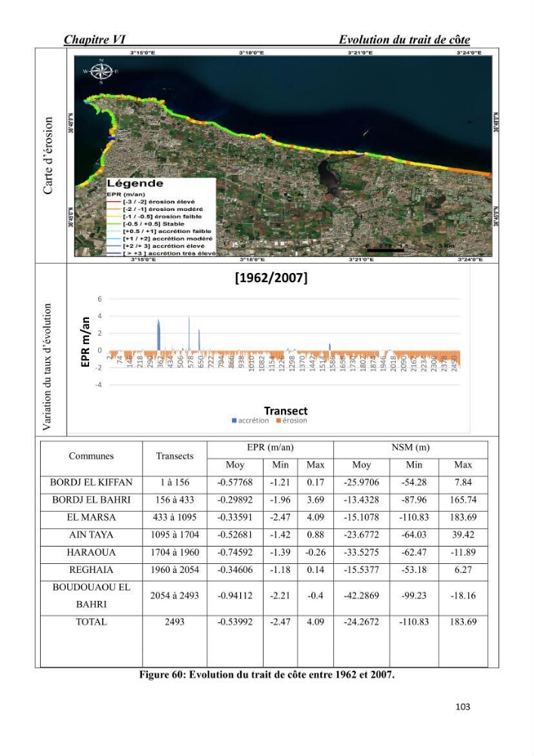Click the 'AIN TAYA' row name
The height and width of the screenshot is (756, 534).
(91, 534)
